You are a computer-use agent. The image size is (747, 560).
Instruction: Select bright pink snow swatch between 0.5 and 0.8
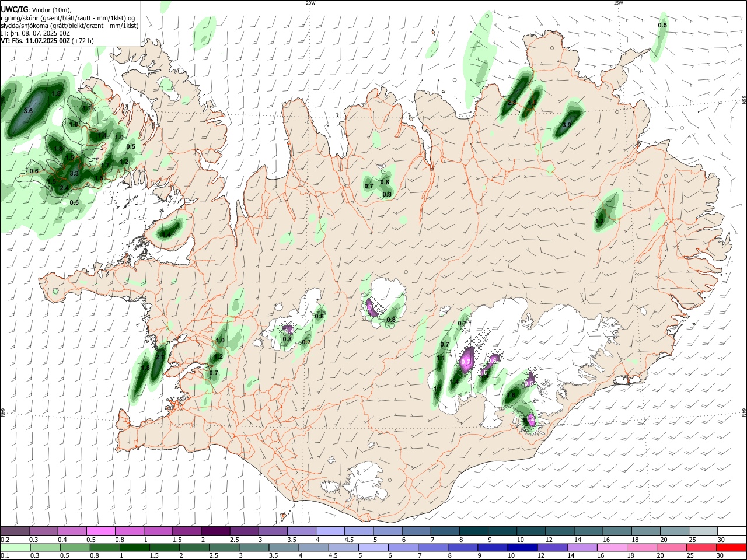[x=100, y=531]
